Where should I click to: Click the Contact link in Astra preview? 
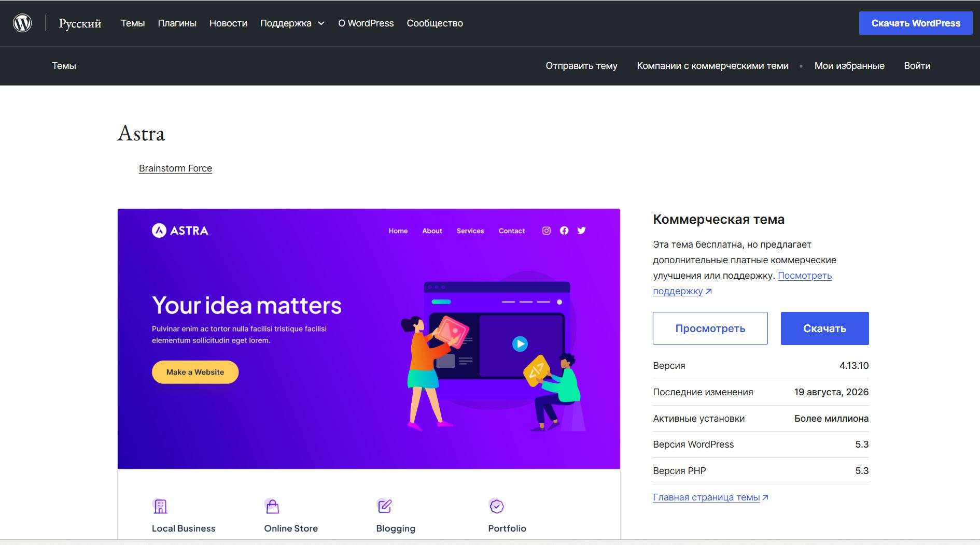click(x=512, y=231)
